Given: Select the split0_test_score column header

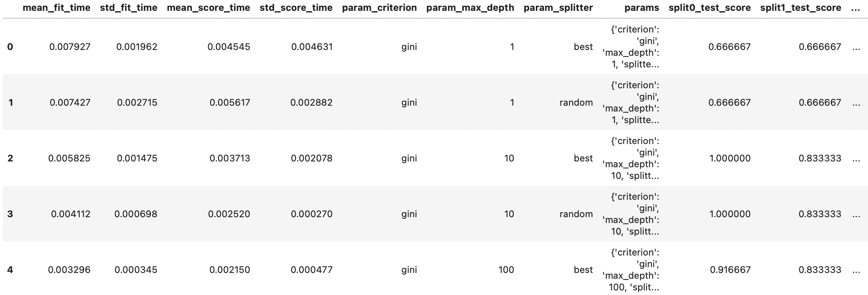Looking at the screenshot, I should (709, 8).
